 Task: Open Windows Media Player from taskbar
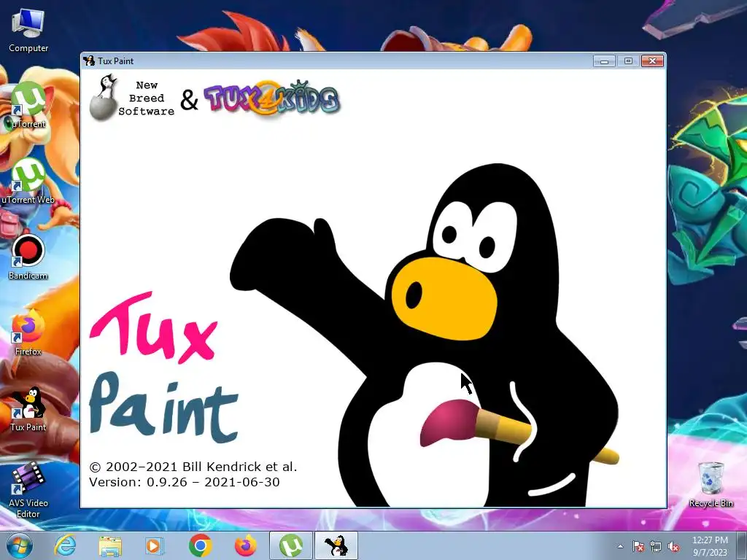(155, 545)
